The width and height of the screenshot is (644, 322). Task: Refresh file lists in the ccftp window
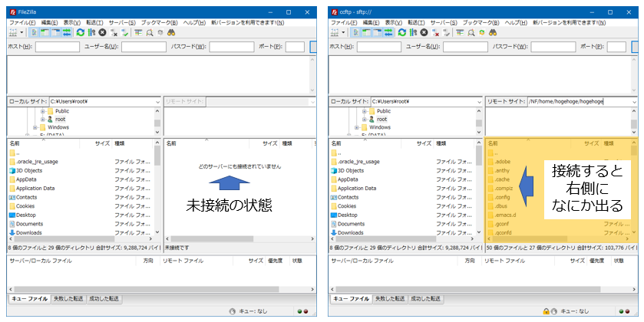[x=402, y=32]
